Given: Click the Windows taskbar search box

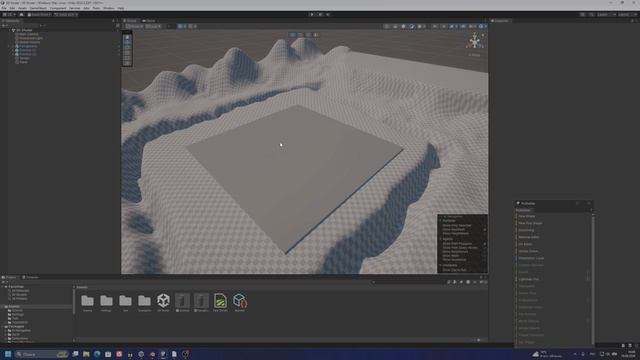Looking at the screenshot, I should click(41, 354).
